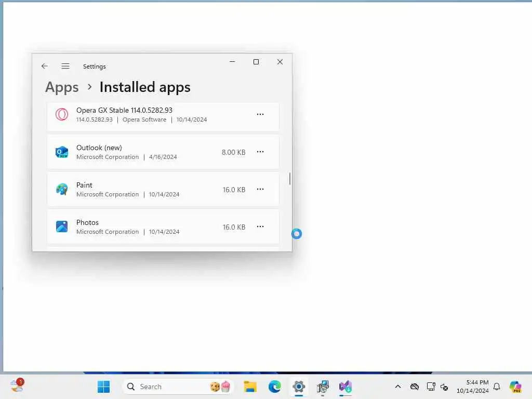Image resolution: width=532 pixels, height=399 pixels.
Task: Click the Photos app icon
Action: click(x=62, y=227)
